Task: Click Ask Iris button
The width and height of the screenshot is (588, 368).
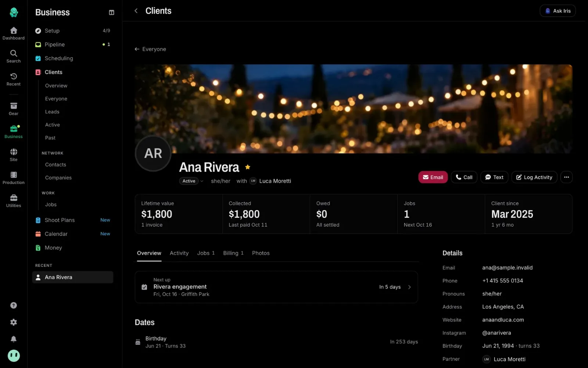Action: tap(557, 11)
